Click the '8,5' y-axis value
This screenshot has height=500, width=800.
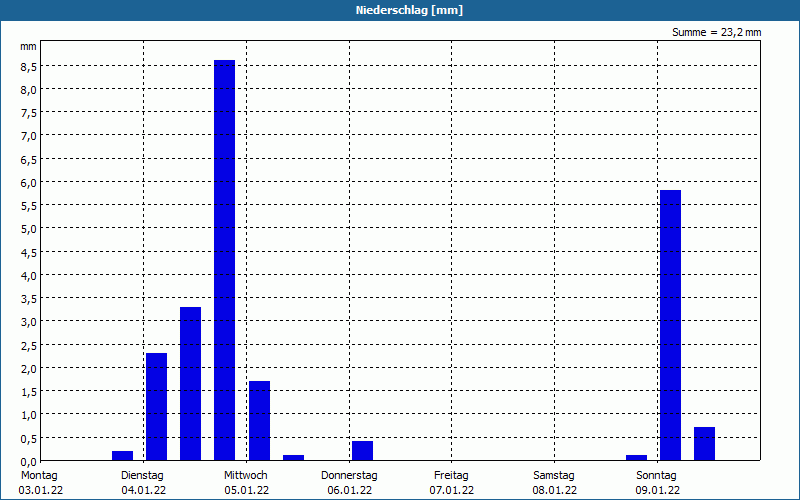(x=29, y=66)
